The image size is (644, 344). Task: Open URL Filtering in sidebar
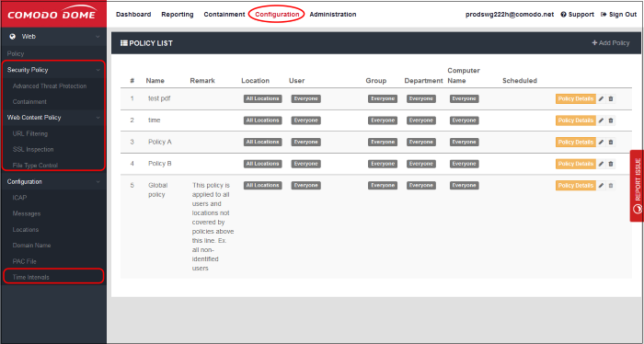30,133
